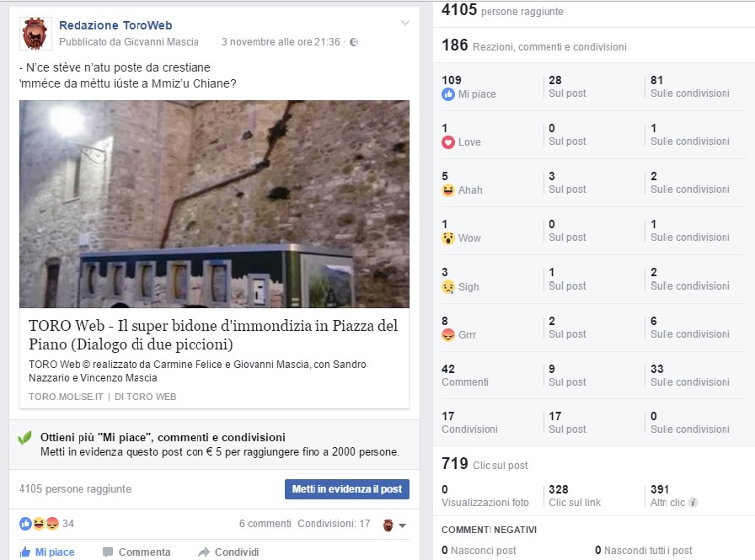
Task: Open the Redazione ToroWeb page name link
Action: tap(115, 25)
